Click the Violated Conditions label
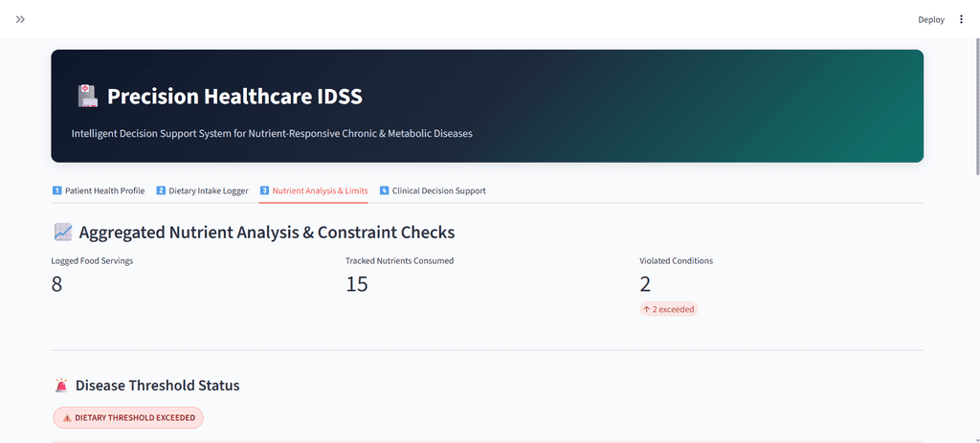 point(677,260)
